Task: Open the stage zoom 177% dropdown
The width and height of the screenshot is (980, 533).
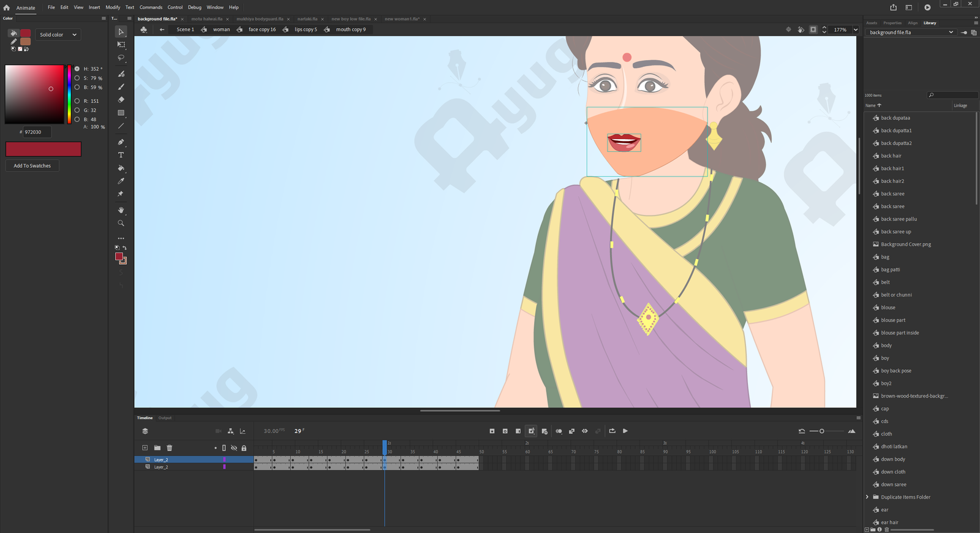Action: click(x=856, y=29)
